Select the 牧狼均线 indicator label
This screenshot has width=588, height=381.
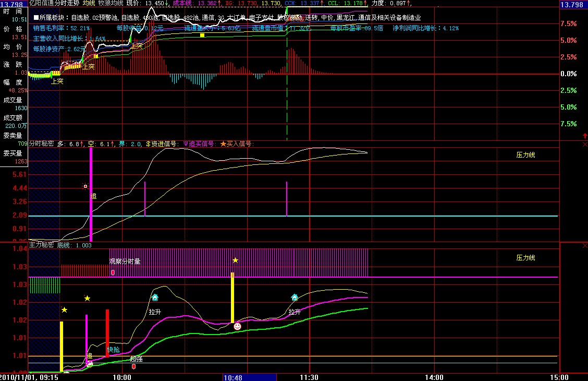tap(111, 3)
